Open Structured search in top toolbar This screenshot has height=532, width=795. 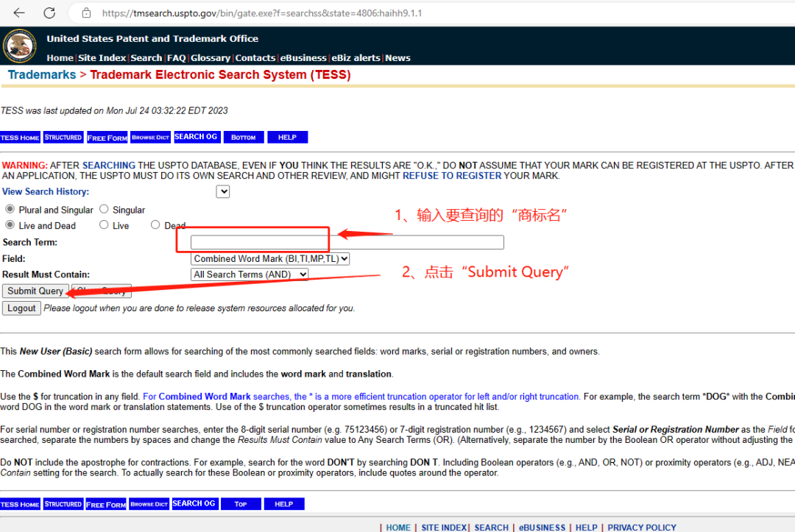point(63,138)
